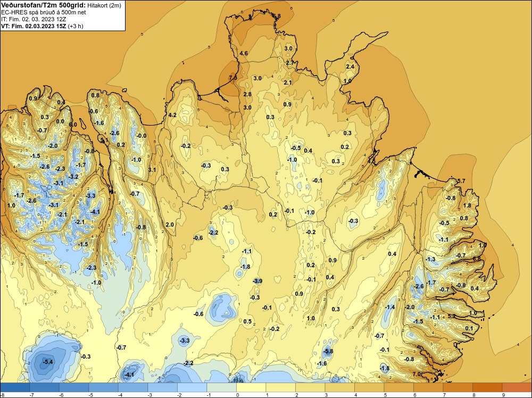This screenshot has width=532, height=398.
Task: Click the '0.5' temperature value
Action: point(247,321)
